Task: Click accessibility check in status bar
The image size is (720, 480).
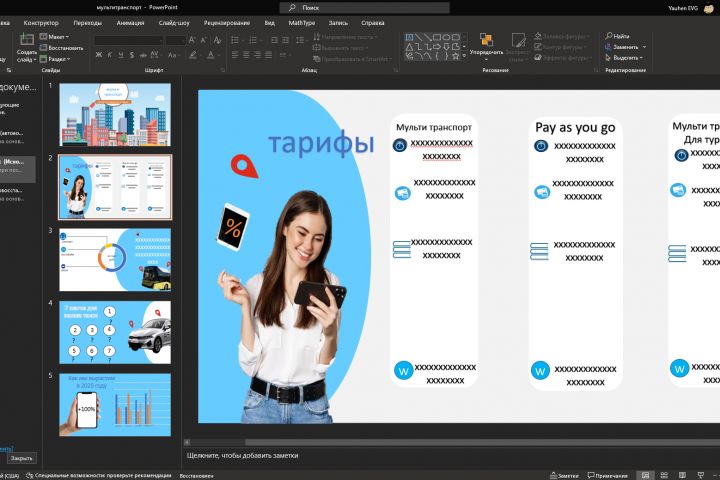Action: (x=100, y=475)
